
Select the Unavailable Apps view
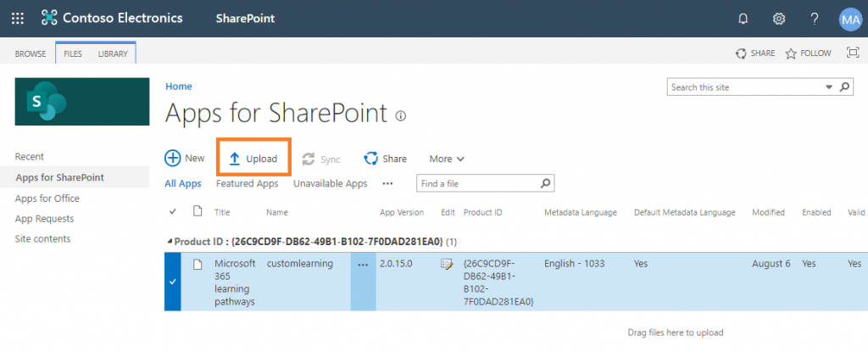click(331, 183)
